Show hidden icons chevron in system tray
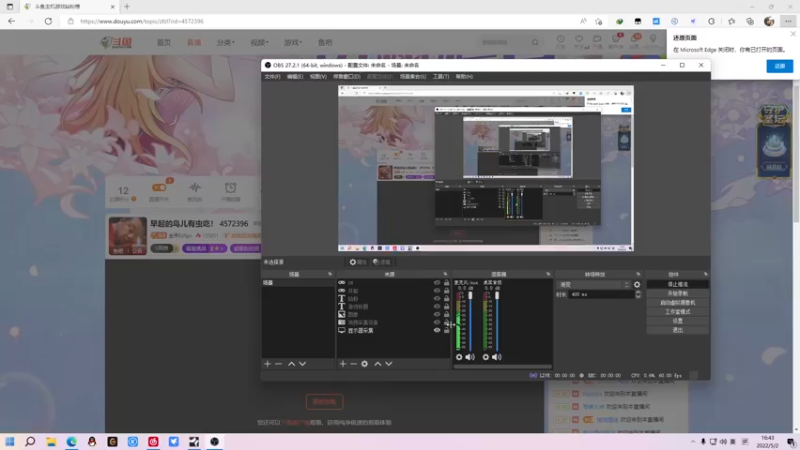 [692, 442]
